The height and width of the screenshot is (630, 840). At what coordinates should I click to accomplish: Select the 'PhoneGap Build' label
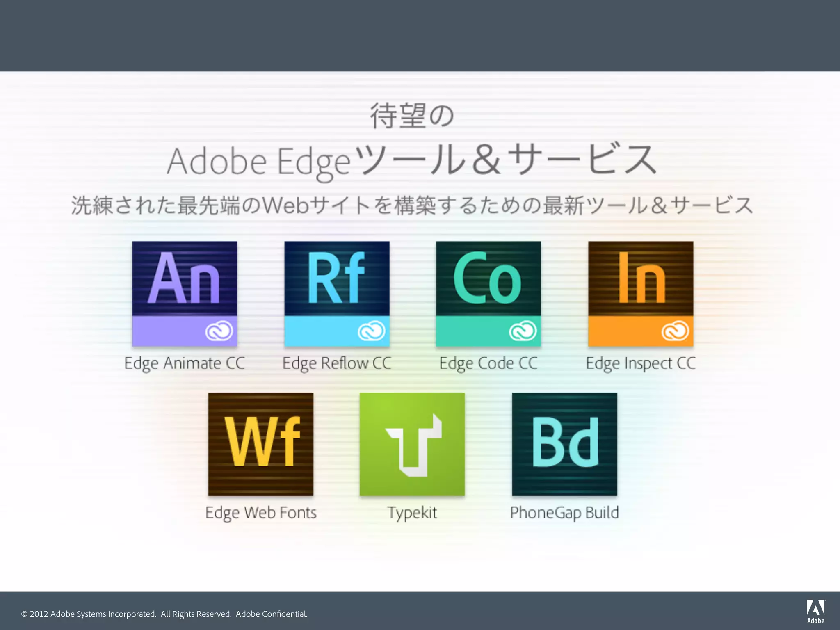pos(564,513)
